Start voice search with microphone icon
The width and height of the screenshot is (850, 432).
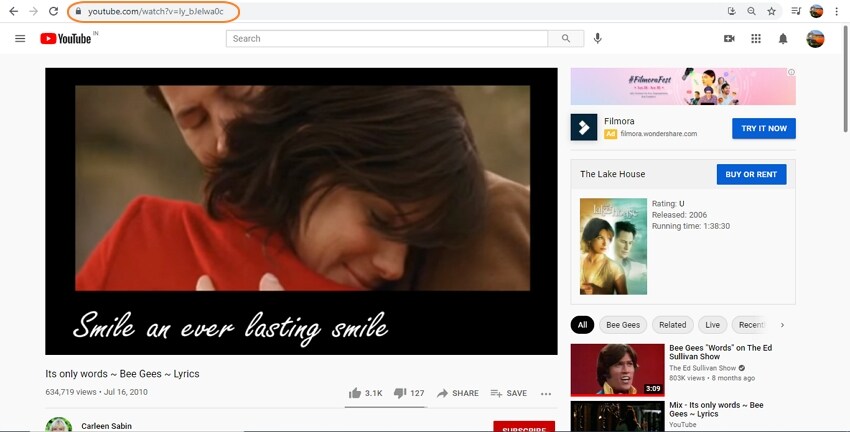click(597, 38)
